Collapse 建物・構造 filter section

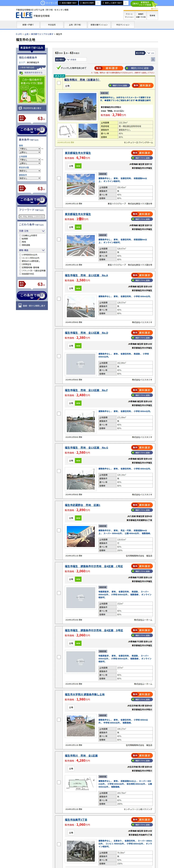point(32,250)
